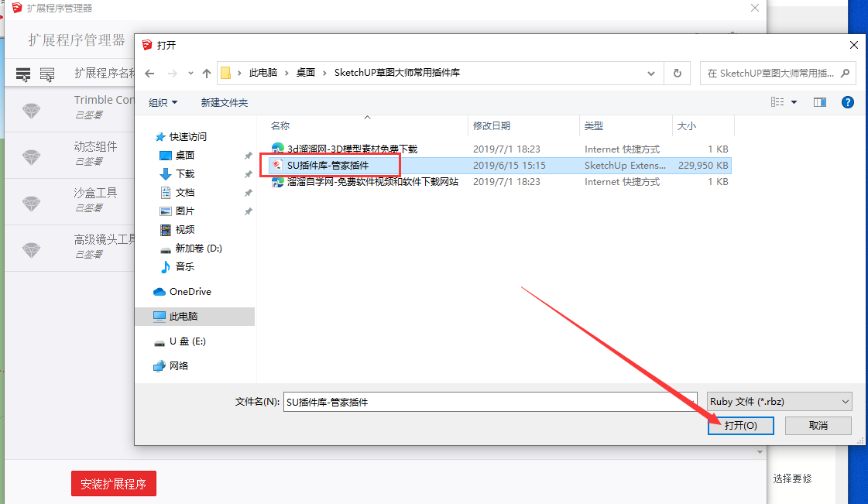
Task: Select 高级镜头工具 extension row
Action: (x=70, y=246)
